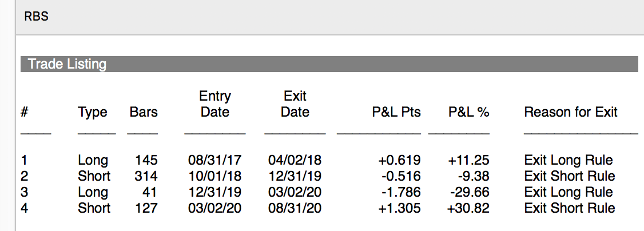Screen dimensions: 644x231
Task: Click the P&L Pts column header
Action: pyautogui.click(x=396, y=112)
